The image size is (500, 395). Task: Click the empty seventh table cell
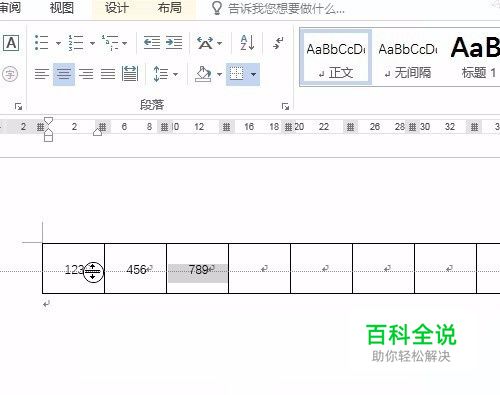445,269
